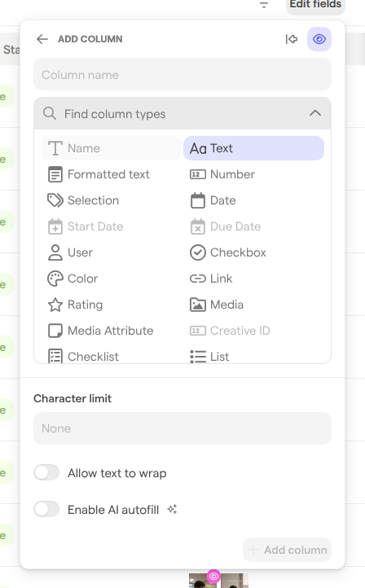The image size is (365, 588).
Task: Collapse the column types list chevron
Action: pyautogui.click(x=315, y=113)
